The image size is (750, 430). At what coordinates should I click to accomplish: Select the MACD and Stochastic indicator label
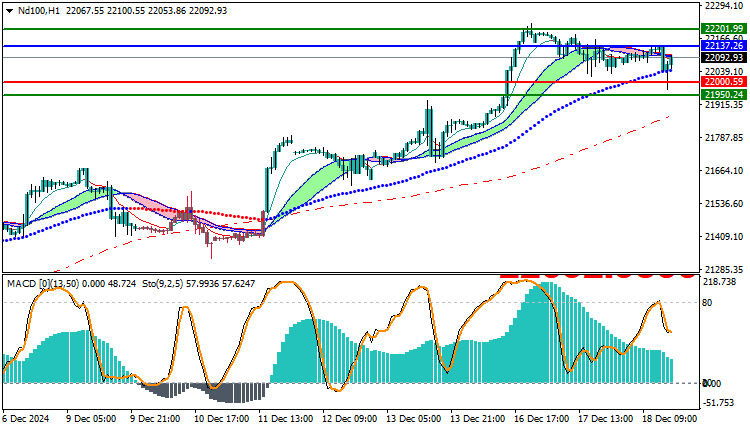pos(131,284)
